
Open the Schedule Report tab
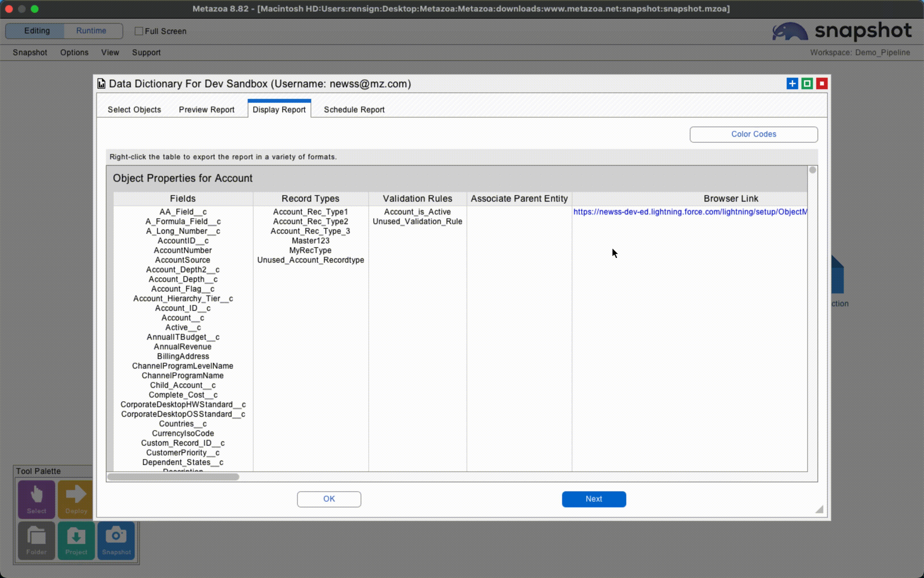click(354, 110)
